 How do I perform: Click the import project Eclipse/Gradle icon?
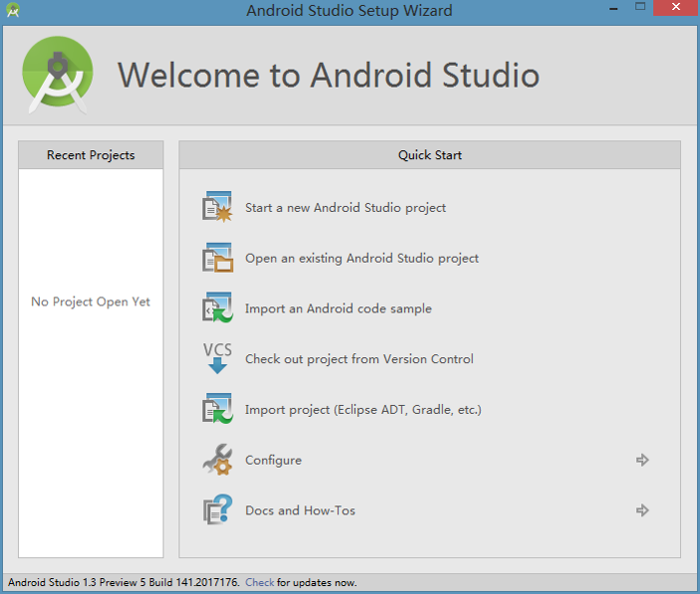tap(217, 409)
